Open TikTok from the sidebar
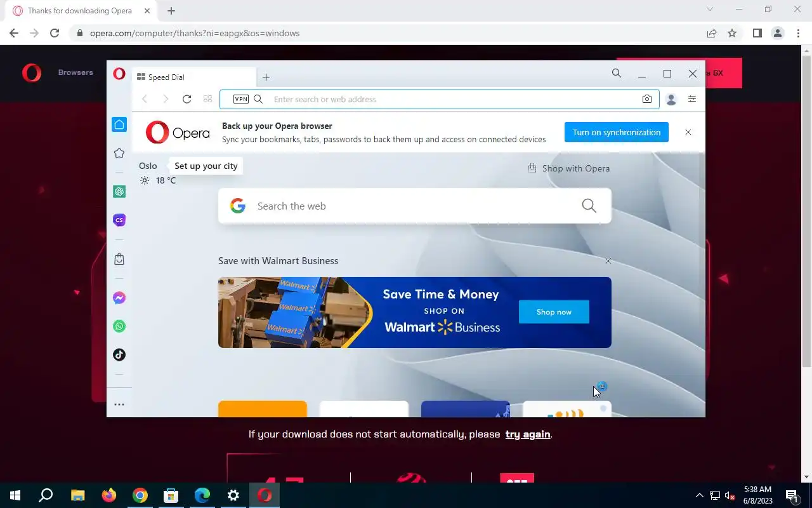 (119, 355)
